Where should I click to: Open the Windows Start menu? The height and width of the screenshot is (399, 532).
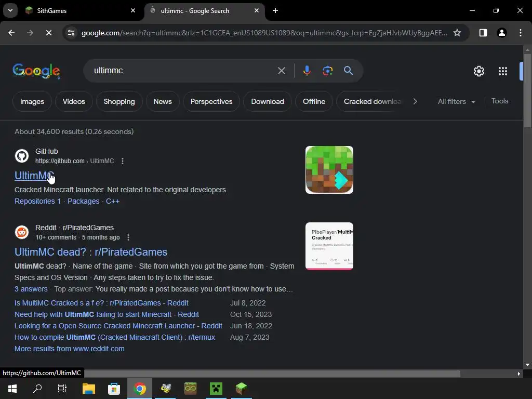coord(12,389)
